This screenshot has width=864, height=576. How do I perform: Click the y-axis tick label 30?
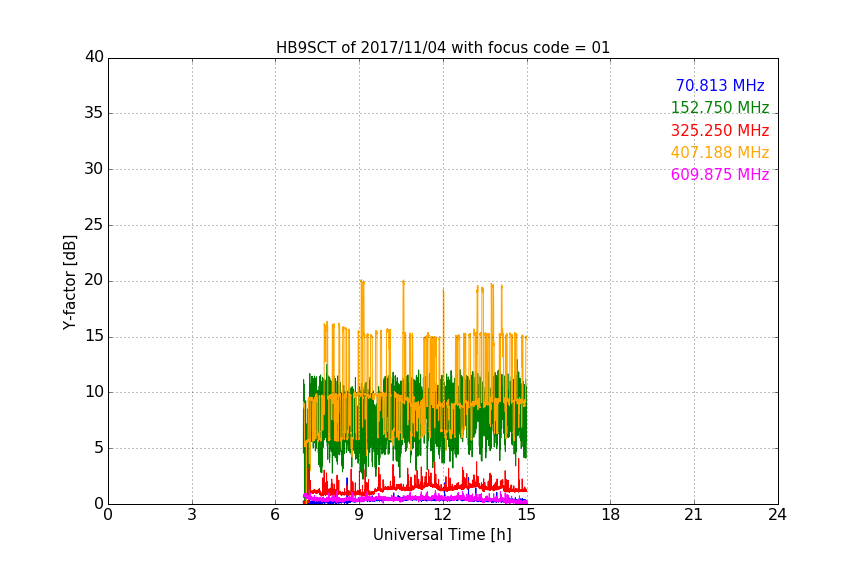pos(94,169)
